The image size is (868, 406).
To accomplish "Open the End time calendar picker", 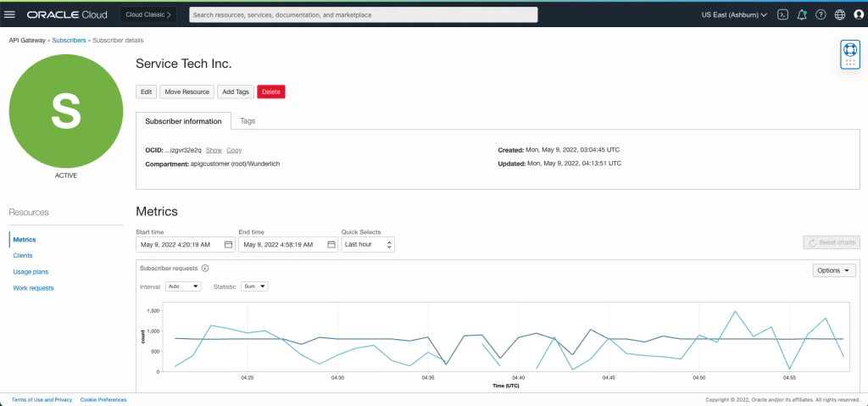I will [x=331, y=245].
